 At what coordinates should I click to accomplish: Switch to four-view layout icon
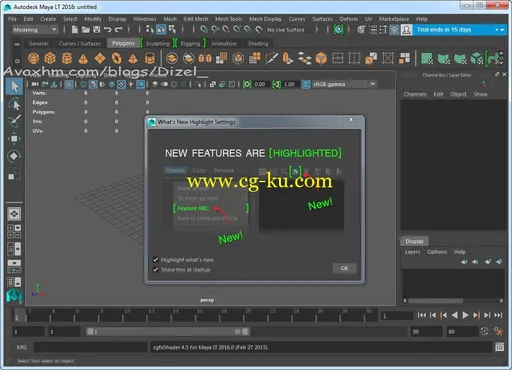tap(14, 231)
